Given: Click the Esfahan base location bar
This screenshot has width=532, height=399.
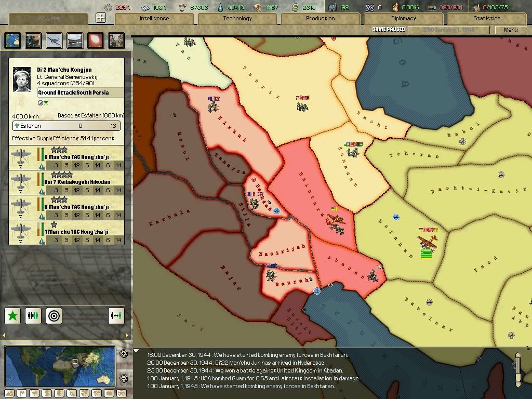Looking at the screenshot, I should (66, 126).
